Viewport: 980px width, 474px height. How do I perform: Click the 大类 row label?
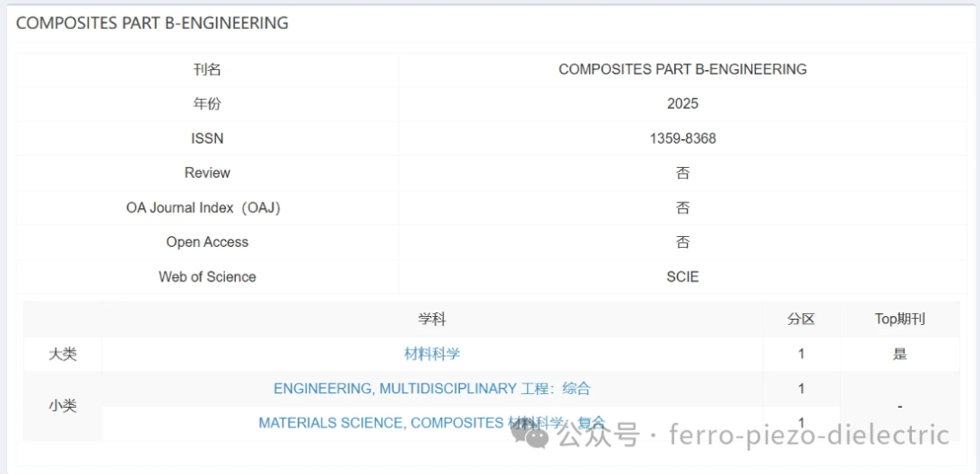point(63,354)
